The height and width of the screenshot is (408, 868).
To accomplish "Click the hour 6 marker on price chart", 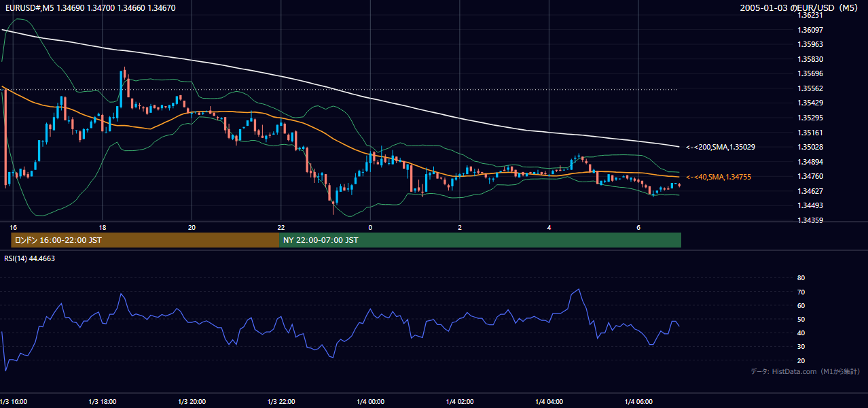I will click(638, 227).
